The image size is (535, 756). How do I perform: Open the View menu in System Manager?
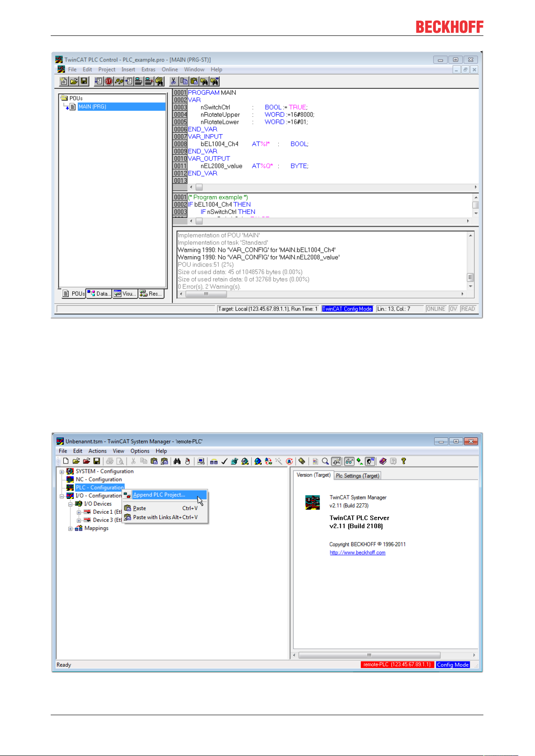point(118,451)
